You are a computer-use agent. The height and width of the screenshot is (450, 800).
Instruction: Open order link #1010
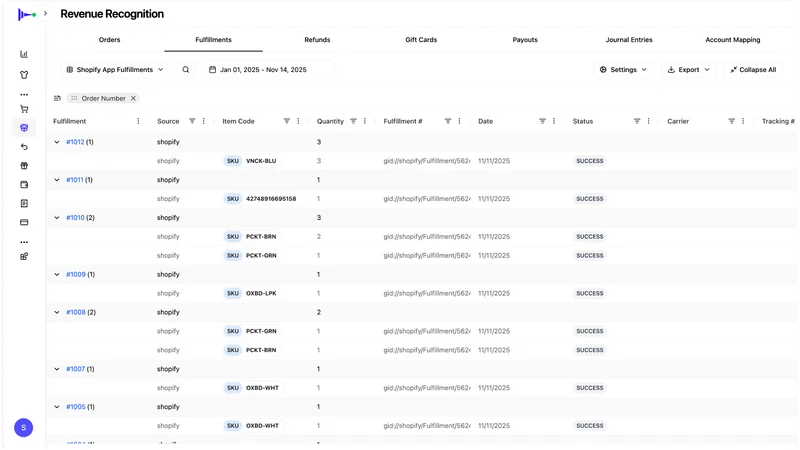tap(75, 218)
